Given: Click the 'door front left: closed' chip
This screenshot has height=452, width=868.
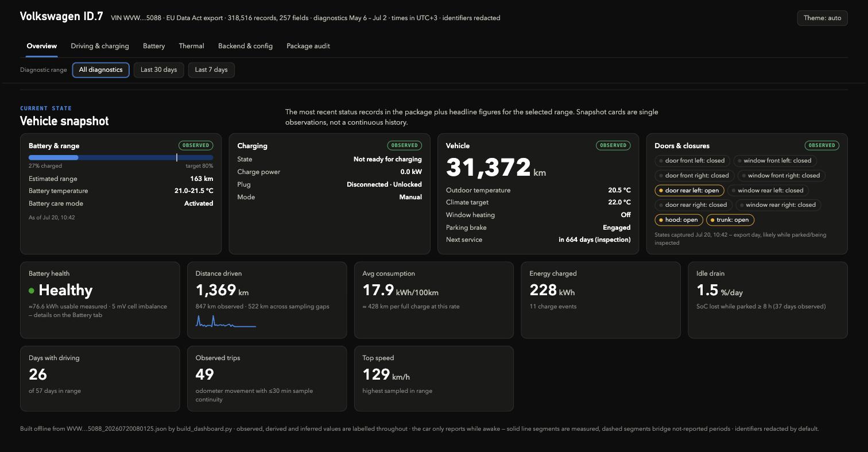Looking at the screenshot, I should click(692, 161).
